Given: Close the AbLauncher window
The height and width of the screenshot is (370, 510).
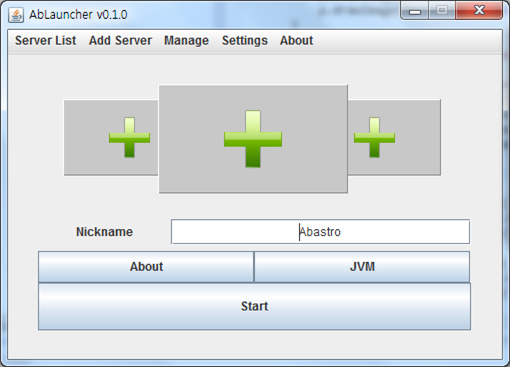Looking at the screenshot, I should pyautogui.click(x=479, y=11).
